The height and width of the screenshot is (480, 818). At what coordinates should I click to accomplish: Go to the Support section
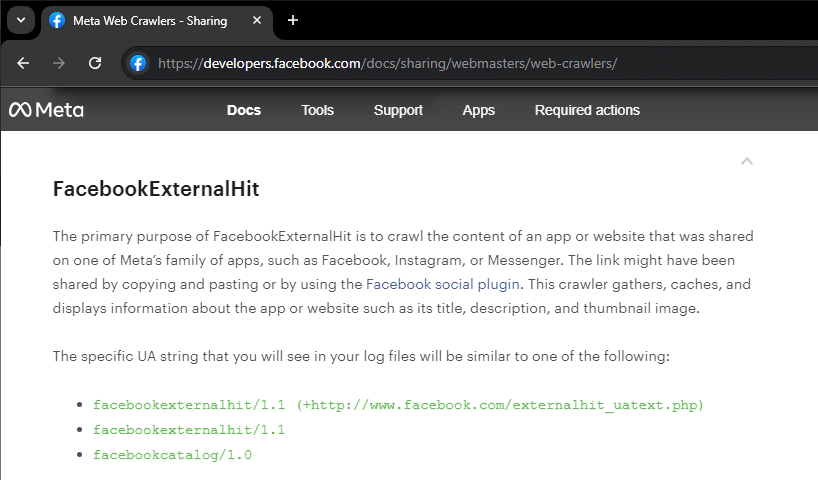coord(398,110)
